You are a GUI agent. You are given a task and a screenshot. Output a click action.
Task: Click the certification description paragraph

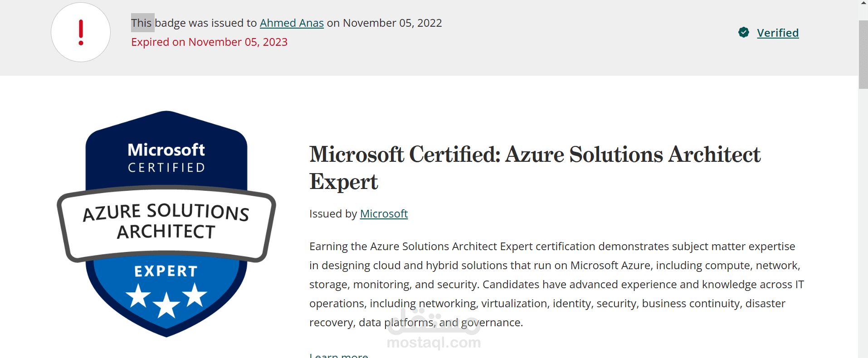click(544, 284)
